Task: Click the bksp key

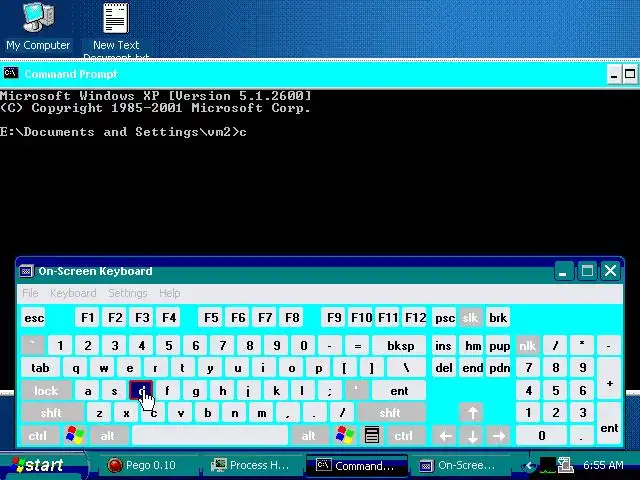Action: 400,346
